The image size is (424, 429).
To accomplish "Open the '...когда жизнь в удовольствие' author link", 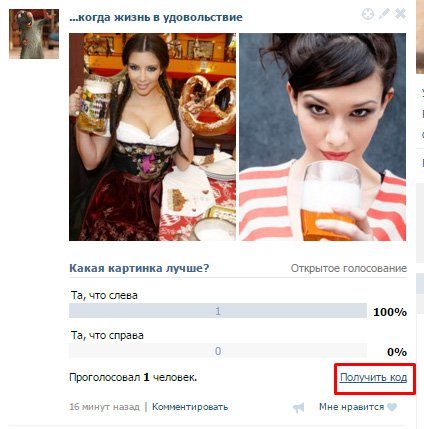I will [156, 17].
